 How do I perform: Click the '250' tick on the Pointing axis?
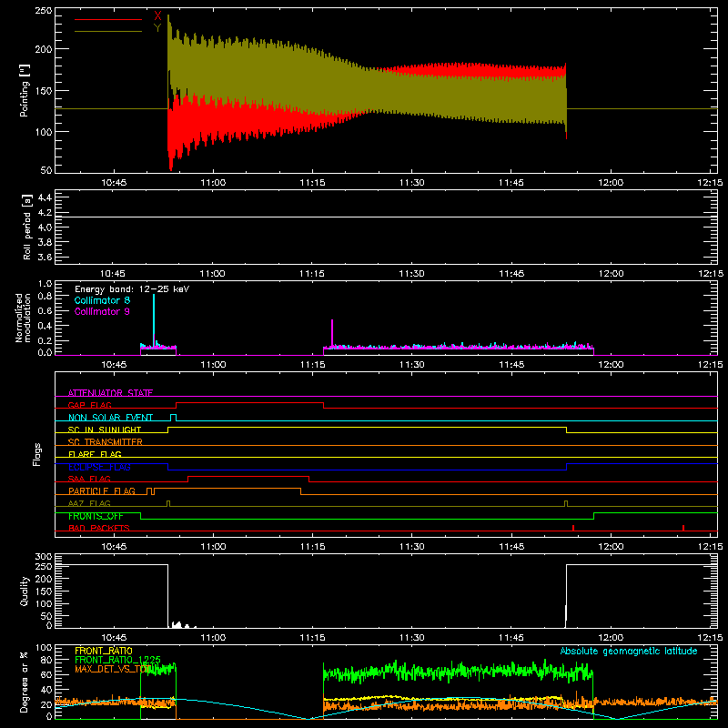click(44, 11)
